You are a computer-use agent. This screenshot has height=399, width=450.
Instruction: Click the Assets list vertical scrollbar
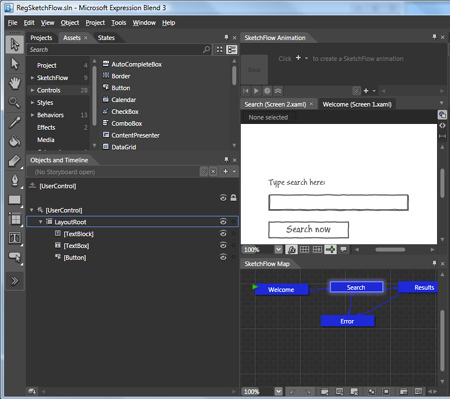pos(234,75)
